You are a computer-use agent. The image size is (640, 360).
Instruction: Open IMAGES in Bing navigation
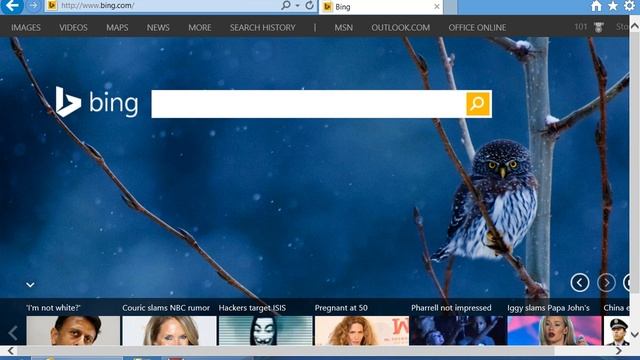26,27
